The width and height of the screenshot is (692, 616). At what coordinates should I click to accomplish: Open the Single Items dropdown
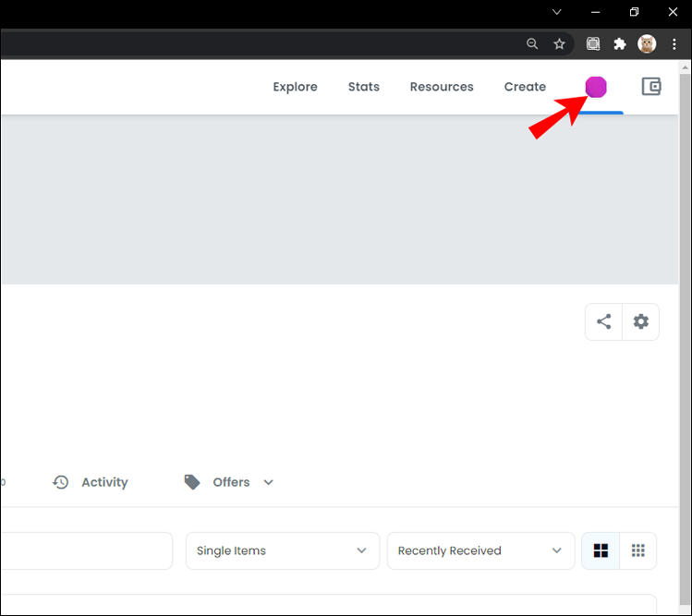pos(283,550)
